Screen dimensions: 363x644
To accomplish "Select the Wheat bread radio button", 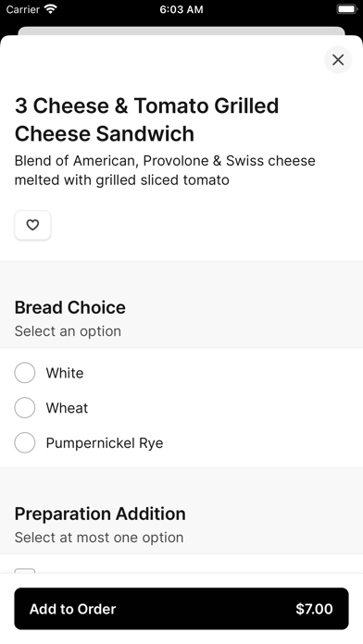I will (x=25, y=407).
